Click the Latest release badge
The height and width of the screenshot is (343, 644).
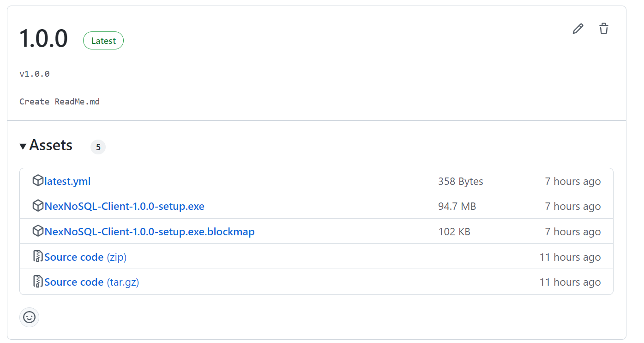103,40
